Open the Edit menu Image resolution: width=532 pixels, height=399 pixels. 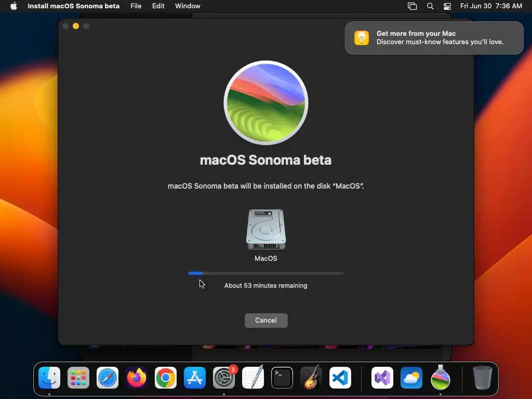[x=158, y=6]
